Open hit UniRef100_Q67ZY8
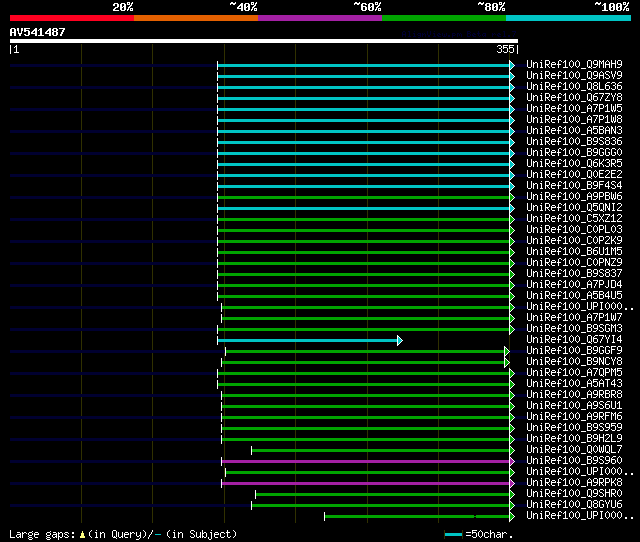This screenshot has height=542, width=640. (574, 97)
